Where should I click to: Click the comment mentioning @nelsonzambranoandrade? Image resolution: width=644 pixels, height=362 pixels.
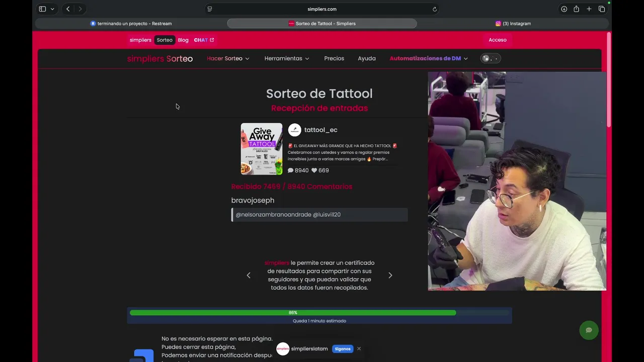click(319, 215)
